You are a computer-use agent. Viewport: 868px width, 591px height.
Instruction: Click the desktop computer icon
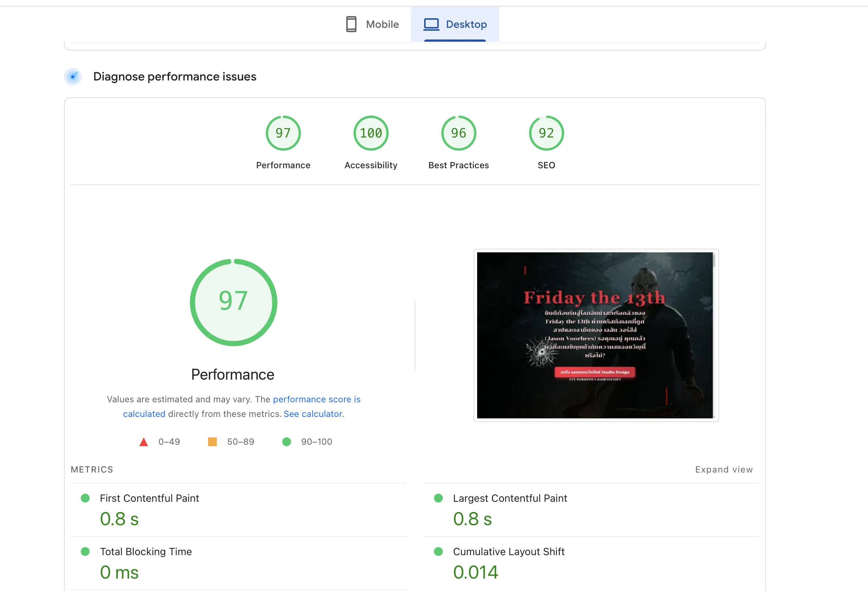coord(431,24)
